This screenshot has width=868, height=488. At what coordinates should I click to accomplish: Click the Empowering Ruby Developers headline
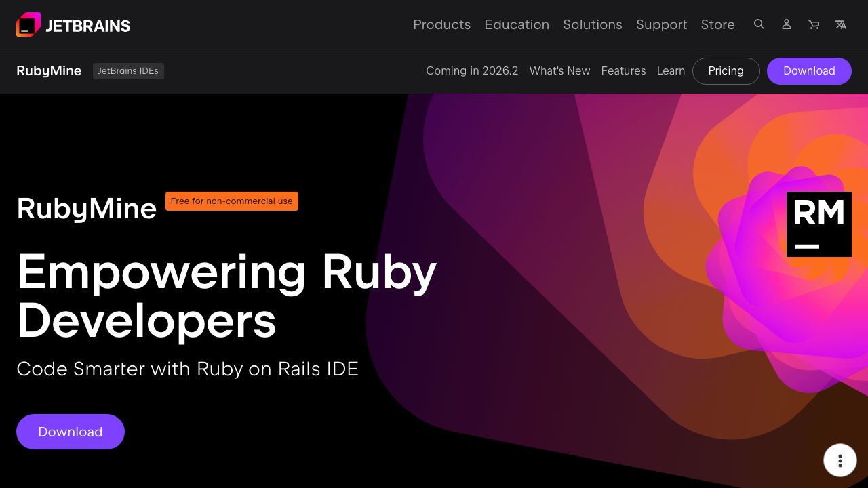click(x=226, y=296)
